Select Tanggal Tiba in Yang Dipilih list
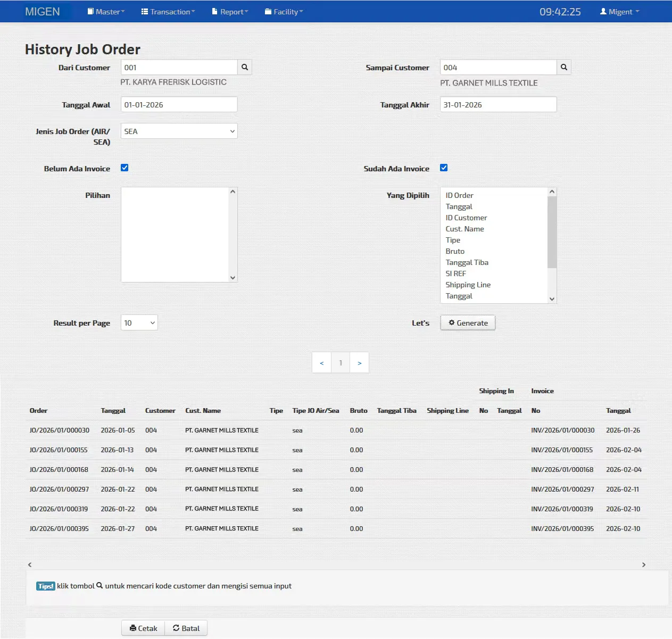672x639 pixels. point(467,262)
